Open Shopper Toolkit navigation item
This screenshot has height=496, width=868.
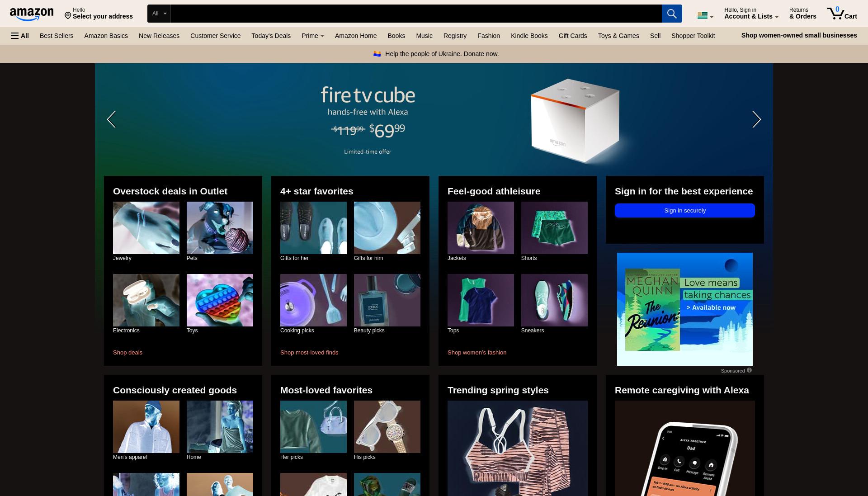693,36
